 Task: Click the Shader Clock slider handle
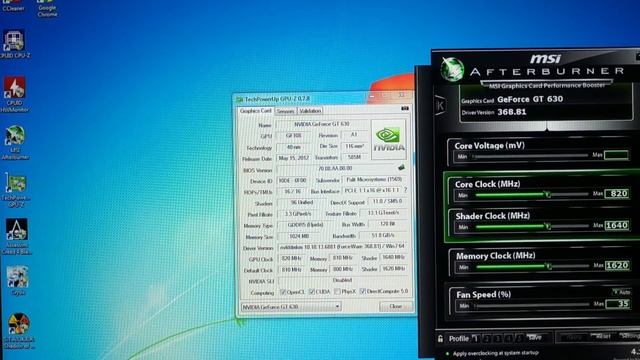tap(548, 226)
